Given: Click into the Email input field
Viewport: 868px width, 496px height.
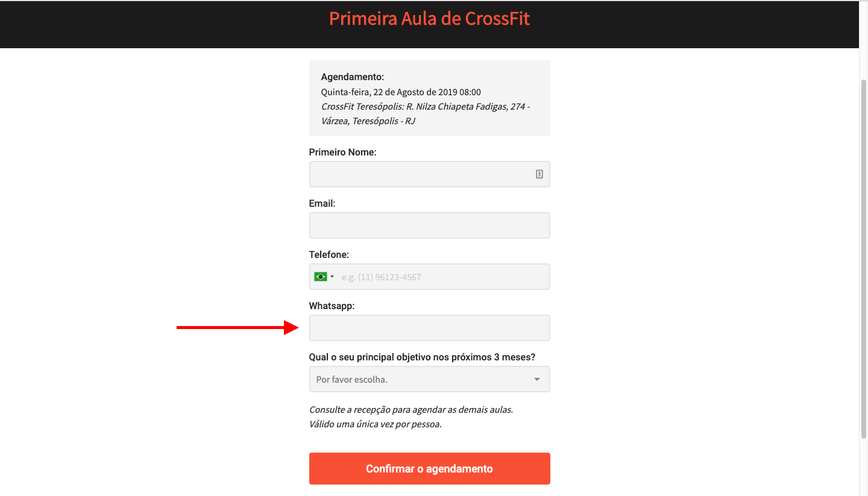Looking at the screenshot, I should (429, 225).
